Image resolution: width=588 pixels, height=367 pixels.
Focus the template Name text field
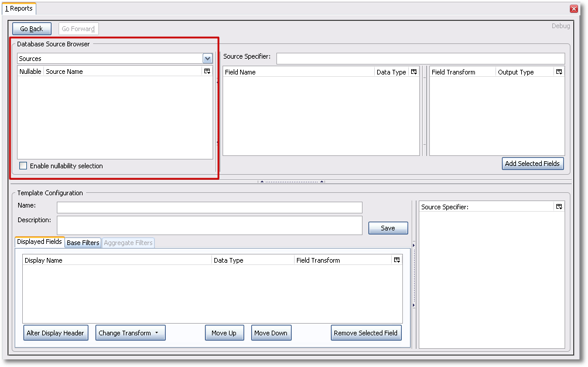tap(209, 208)
